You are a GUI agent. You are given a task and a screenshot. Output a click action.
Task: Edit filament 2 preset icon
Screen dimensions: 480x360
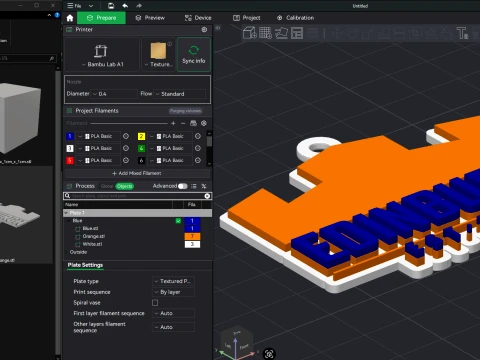pyautogui.click(x=198, y=136)
